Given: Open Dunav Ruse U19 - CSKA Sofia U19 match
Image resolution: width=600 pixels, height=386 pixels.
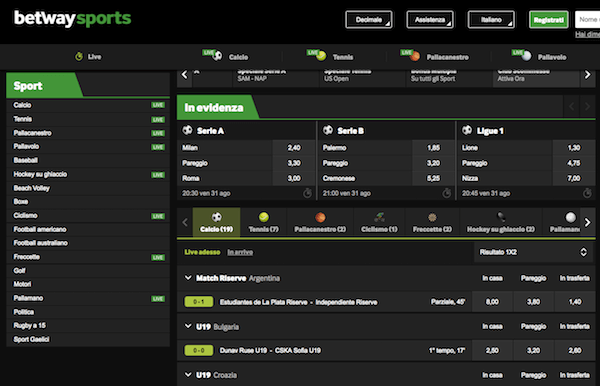Looking at the screenshot, I should tap(270, 350).
